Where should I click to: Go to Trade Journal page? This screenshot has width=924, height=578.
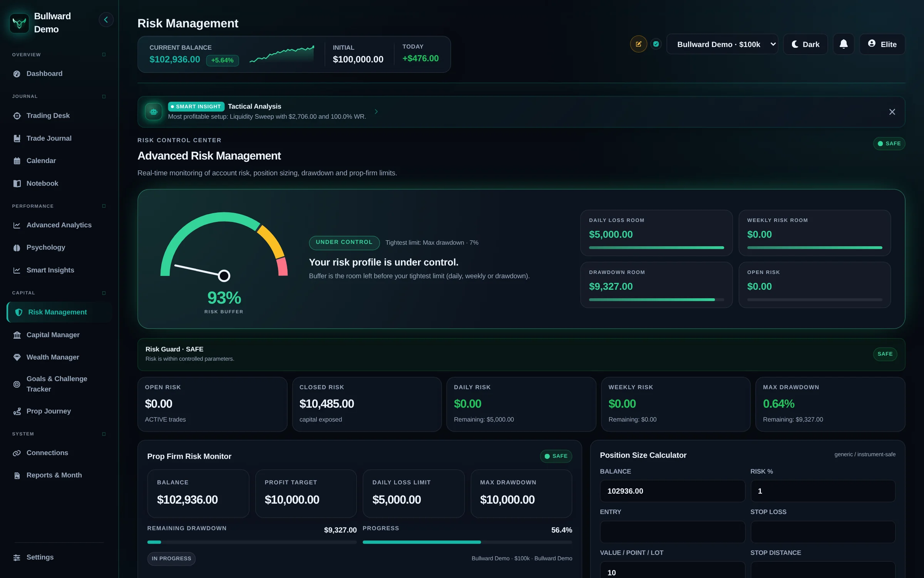tap(59, 138)
